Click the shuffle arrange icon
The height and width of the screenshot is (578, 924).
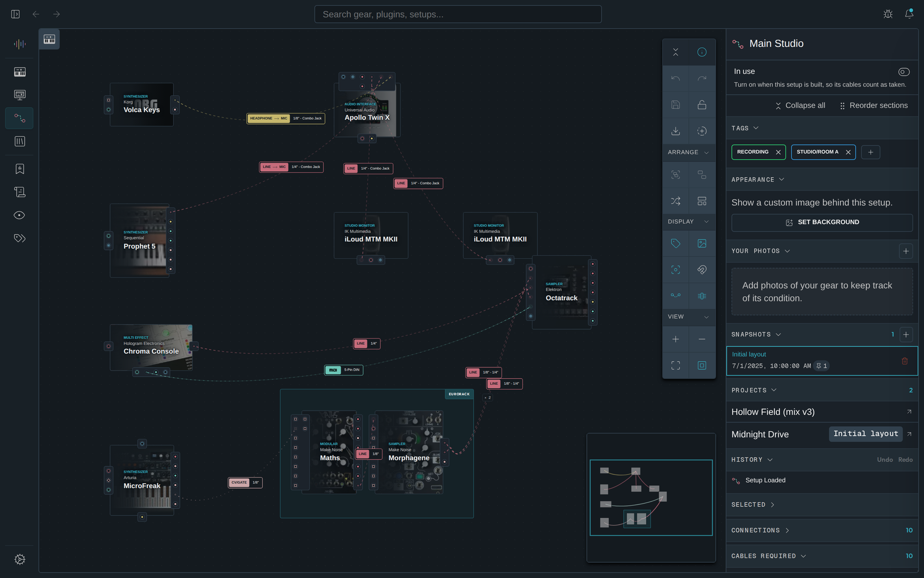[x=676, y=201]
